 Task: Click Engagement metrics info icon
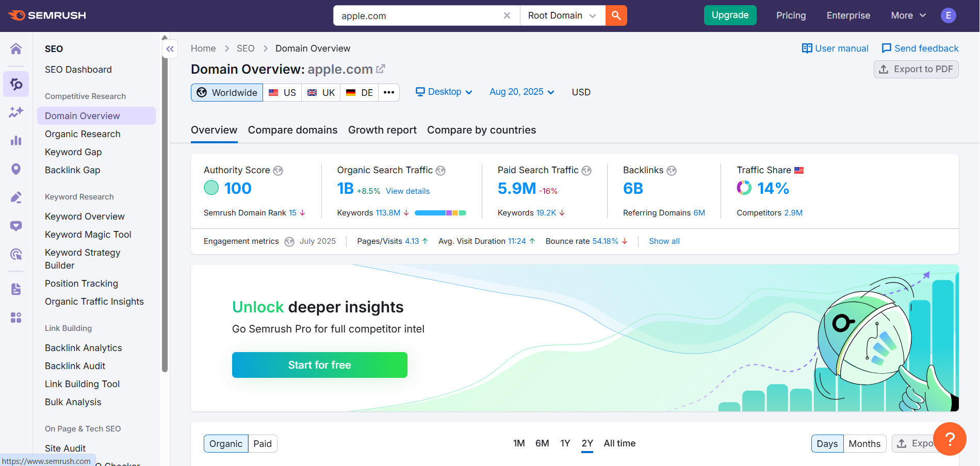289,242
